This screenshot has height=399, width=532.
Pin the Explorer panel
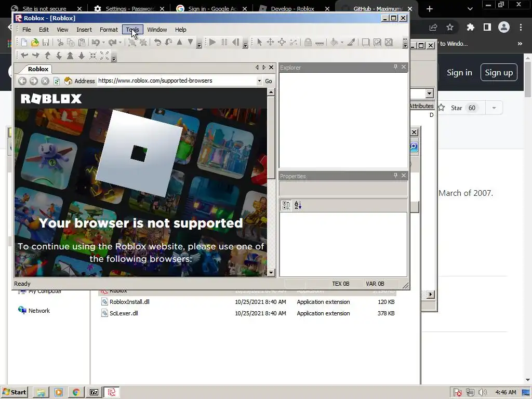coord(395,67)
